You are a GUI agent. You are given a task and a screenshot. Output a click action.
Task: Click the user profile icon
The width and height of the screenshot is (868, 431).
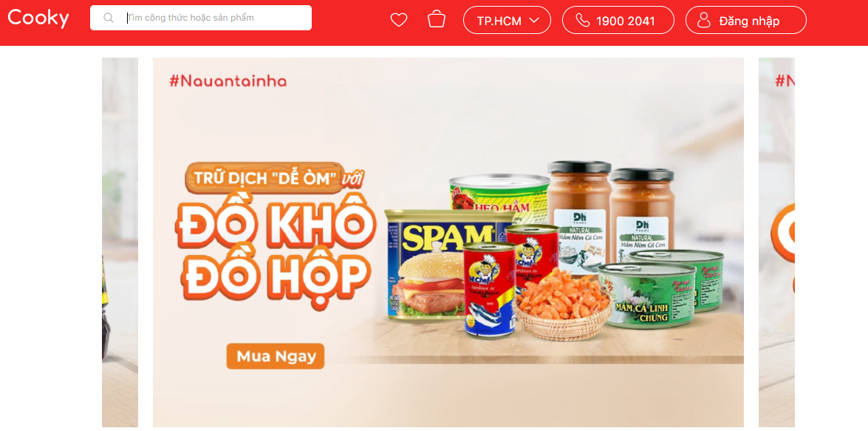pos(703,21)
